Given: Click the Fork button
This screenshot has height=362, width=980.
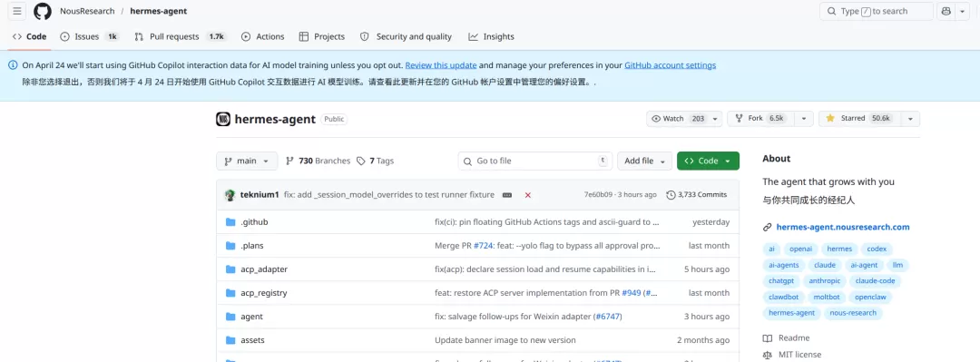Looking at the screenshot, I should (760, 118).
